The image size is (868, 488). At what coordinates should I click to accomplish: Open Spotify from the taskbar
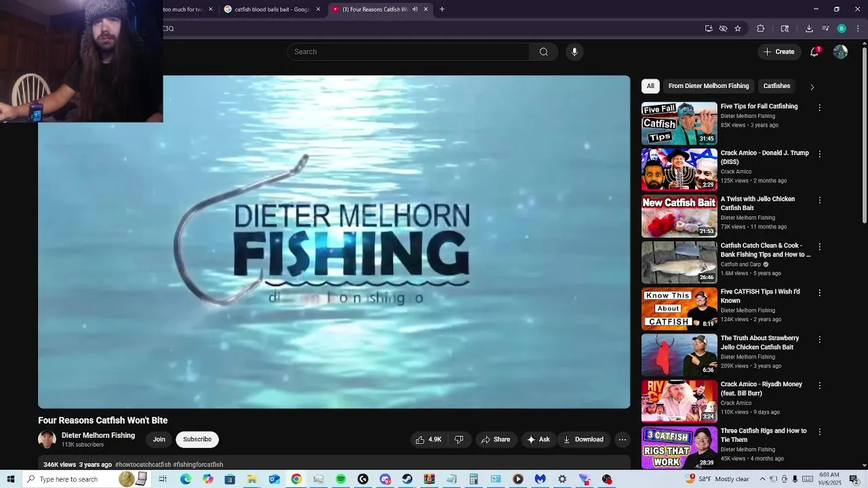340,479
